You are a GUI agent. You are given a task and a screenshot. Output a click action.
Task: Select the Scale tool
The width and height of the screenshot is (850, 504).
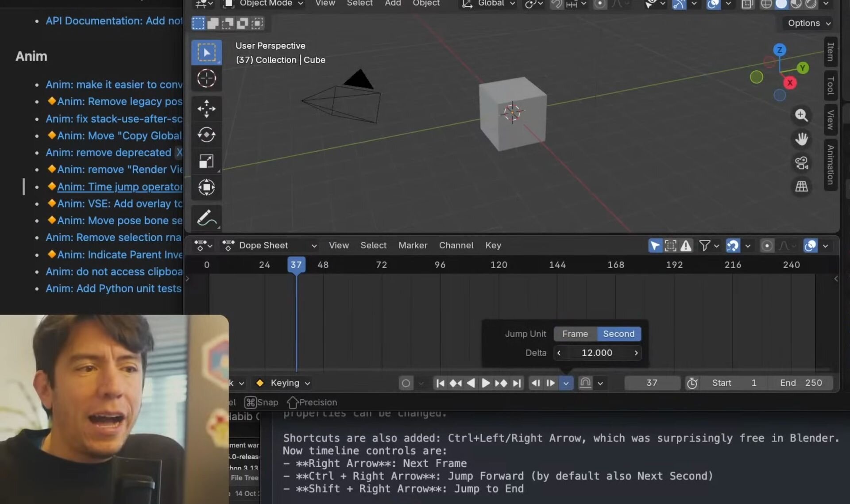206,161
